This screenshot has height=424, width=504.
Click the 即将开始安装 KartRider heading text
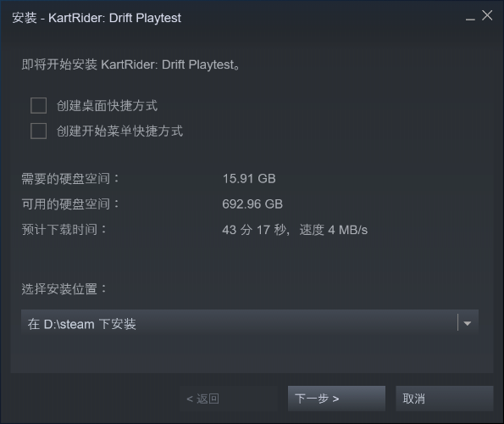tap(130, 64)
